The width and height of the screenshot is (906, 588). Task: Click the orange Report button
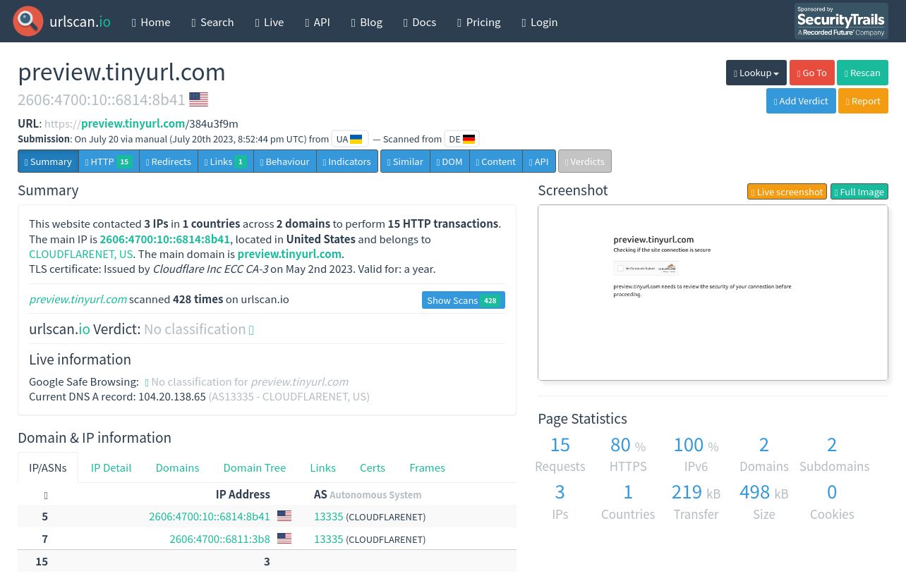click(x=863, y=101)
